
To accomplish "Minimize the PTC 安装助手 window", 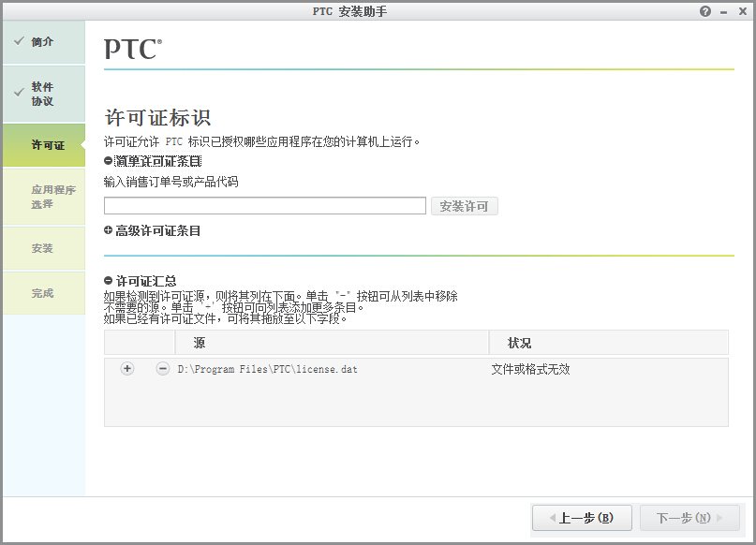I will point(723,12).
